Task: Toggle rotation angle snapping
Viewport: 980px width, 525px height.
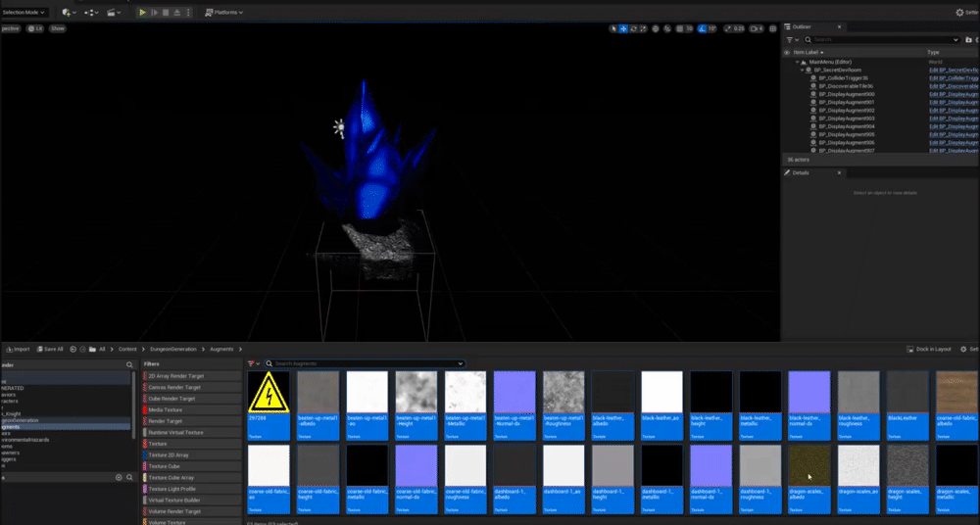Action: click(702, 28)
